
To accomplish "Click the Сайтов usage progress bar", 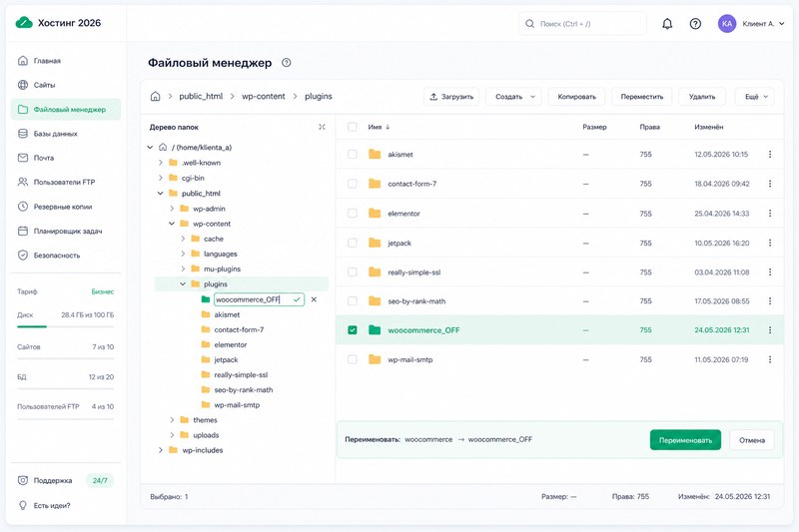I will tap(66, 358).
